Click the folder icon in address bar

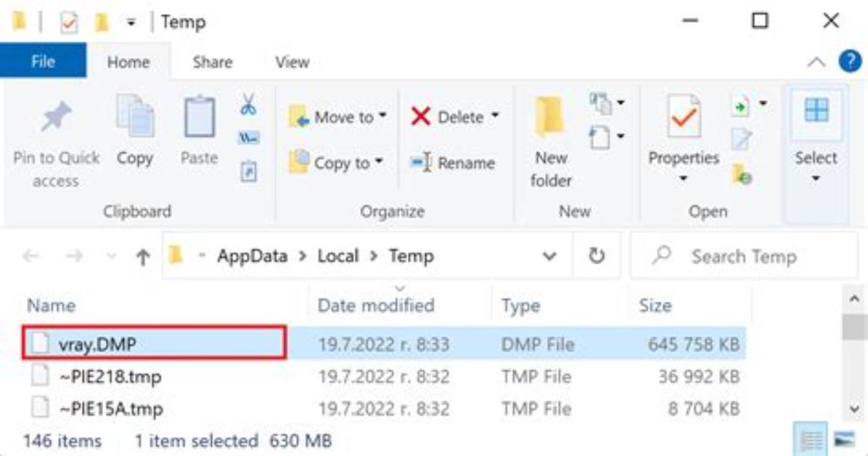pyautogui.click(x=176, y=256)
